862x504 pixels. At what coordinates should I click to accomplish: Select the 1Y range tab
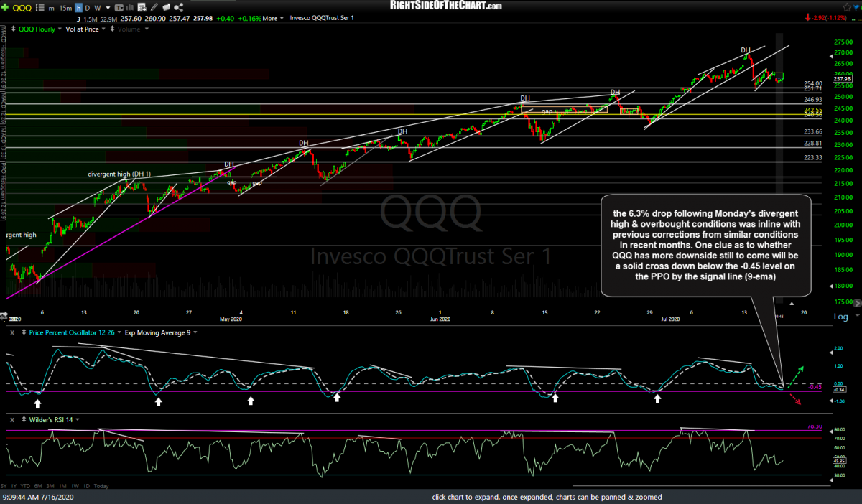pyautogui.click(x=13, y=486)
